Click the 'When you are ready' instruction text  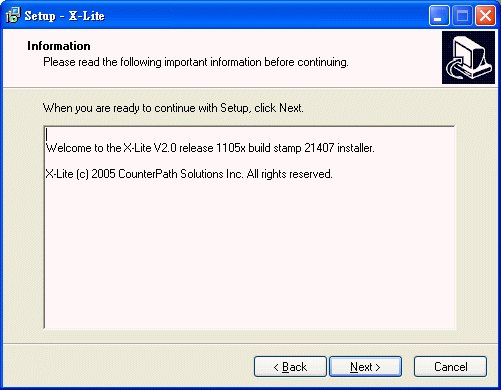(173, 108)
